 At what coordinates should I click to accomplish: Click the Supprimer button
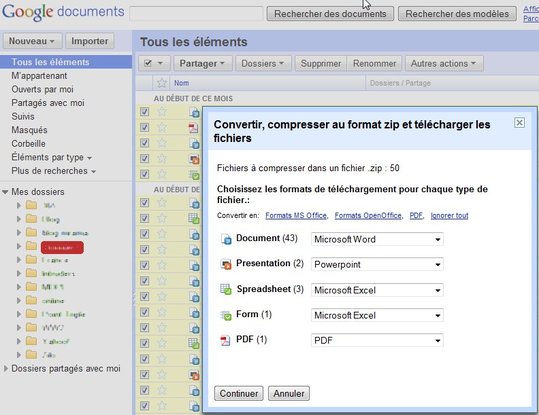(x=321, y=64)
